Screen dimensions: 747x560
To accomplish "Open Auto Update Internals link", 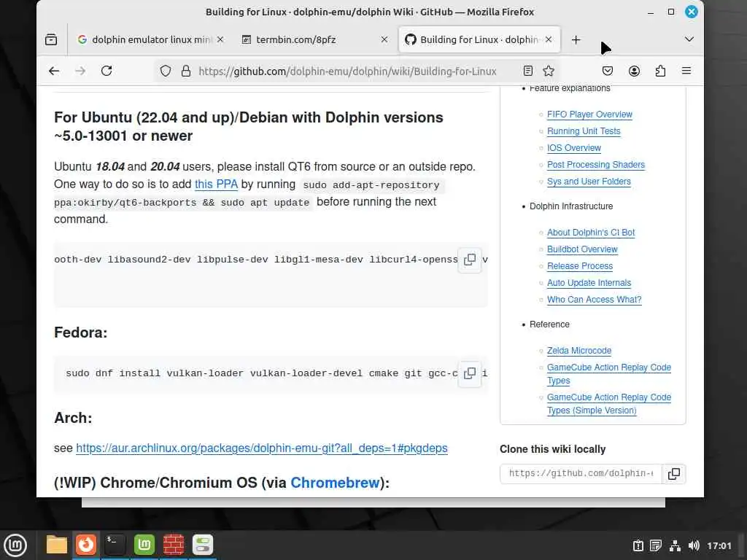I will tap(589, 283).
